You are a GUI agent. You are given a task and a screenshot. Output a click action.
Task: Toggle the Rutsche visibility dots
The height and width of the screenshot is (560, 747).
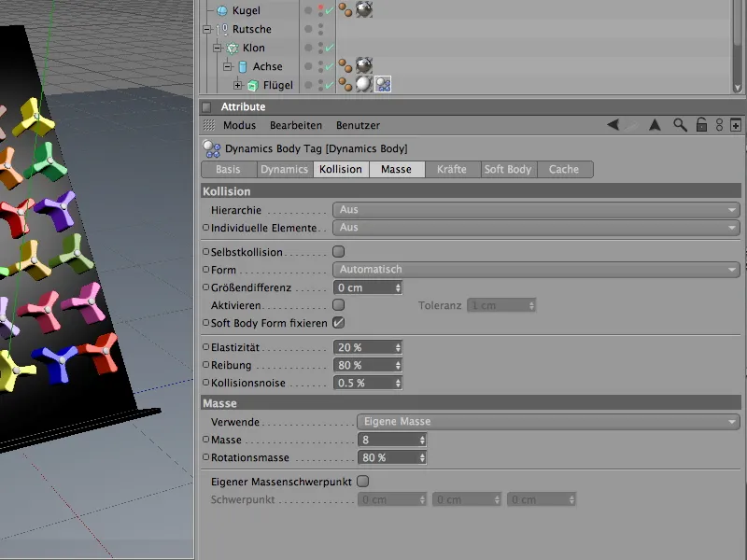click(320, 29)
